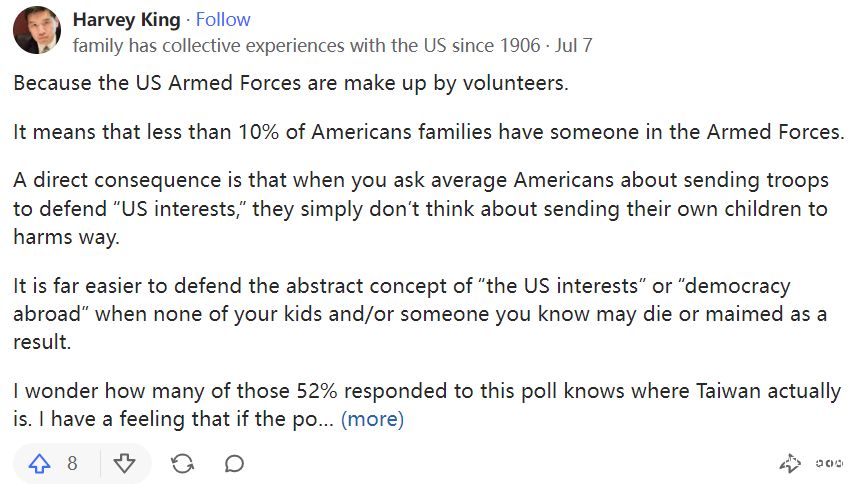859x484 pixels.
Task: Click the paragraph starting "Because the US Armed Forces"
Action: click(x=290, y=82)
